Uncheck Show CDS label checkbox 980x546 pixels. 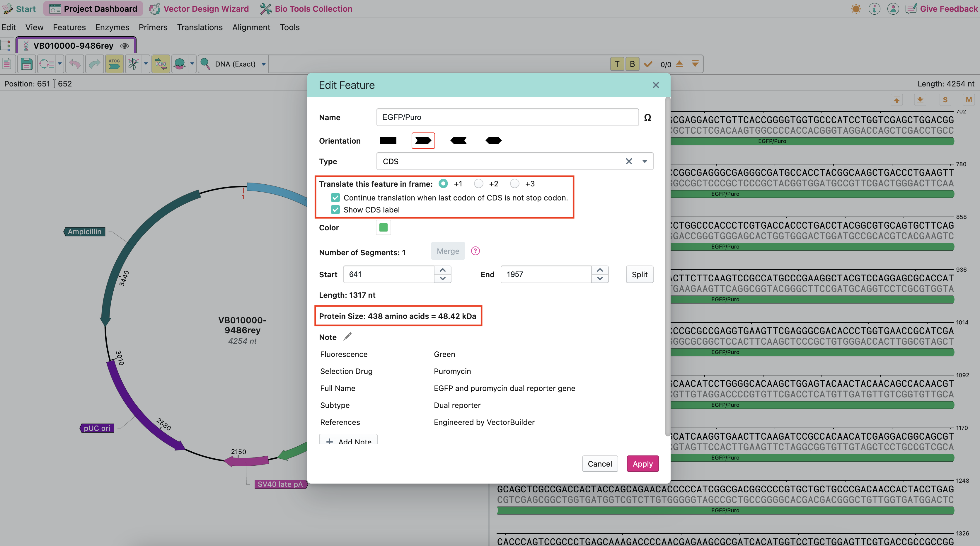[x=335, y=210]
